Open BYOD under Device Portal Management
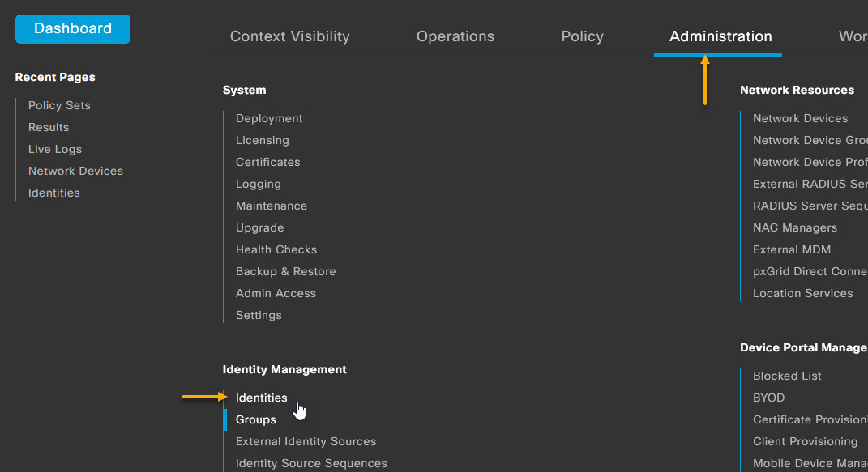868x472 pixels. (768, 398)
